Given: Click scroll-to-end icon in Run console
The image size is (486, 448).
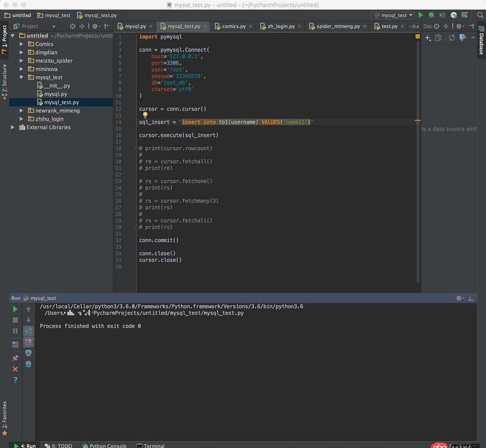Looking at the screenshot, I should 28,342.
